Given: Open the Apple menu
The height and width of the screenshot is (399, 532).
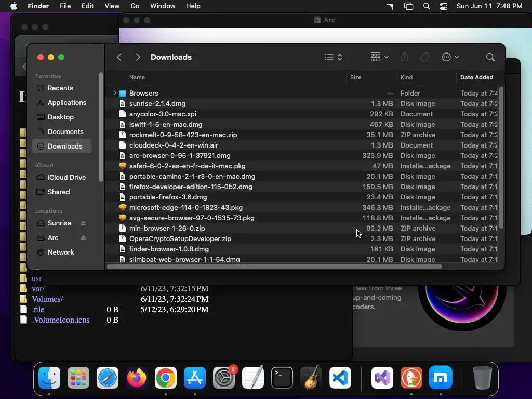Looking at the screenshot, I should pyautogui.click(x=14, y=6).
